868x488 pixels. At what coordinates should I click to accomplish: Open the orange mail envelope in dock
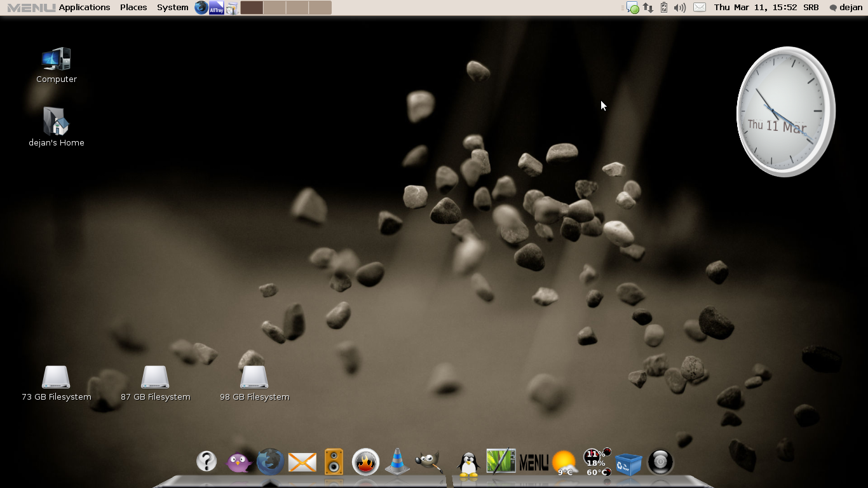point(302,462)
